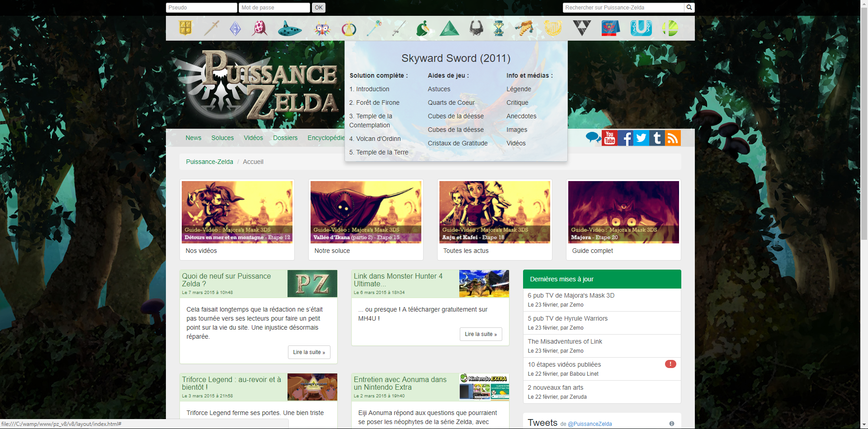Open the Tweets info icon
This screenshot has width=868, height=429.
671,424
